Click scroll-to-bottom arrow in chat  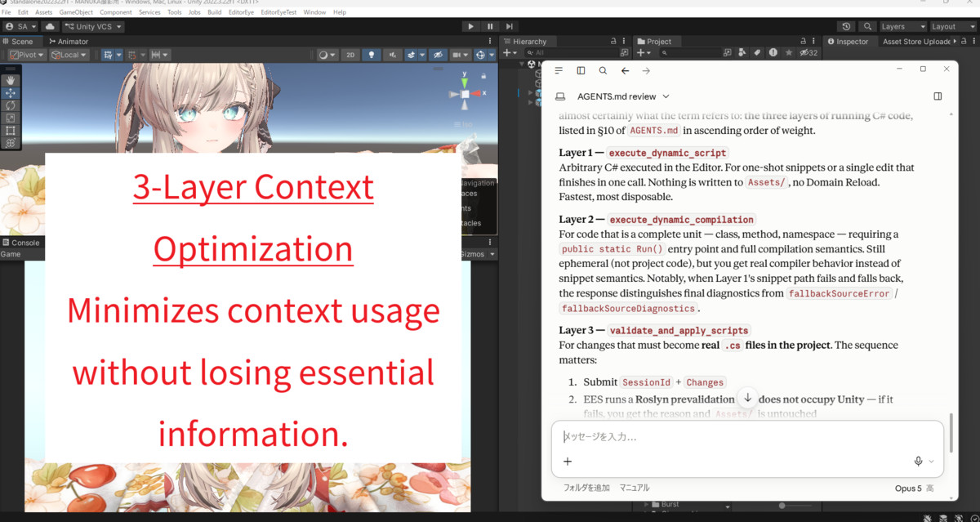pyautogui.click(x=747, y=398)
